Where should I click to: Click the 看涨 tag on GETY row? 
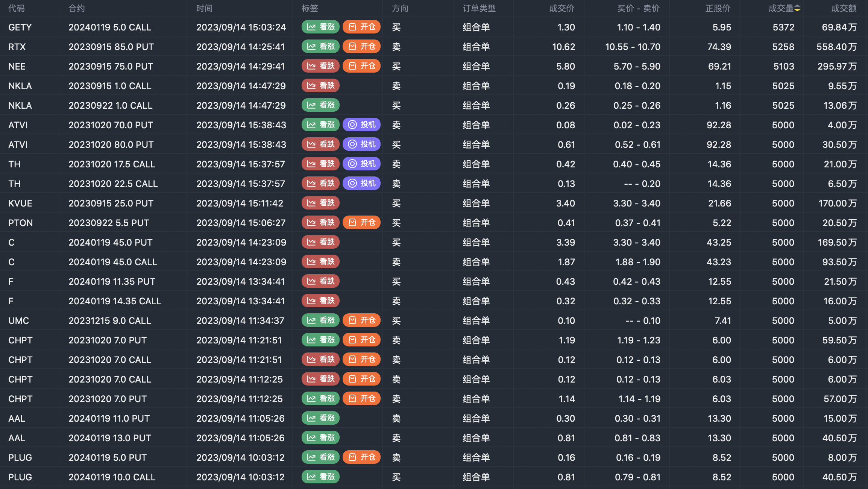320,27
